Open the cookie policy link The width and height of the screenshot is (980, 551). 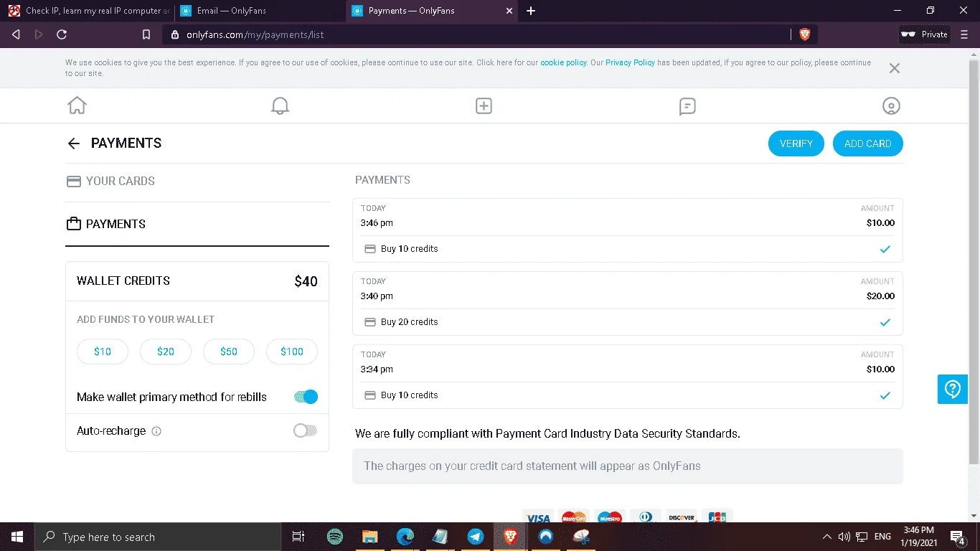(x=563, y=63)
